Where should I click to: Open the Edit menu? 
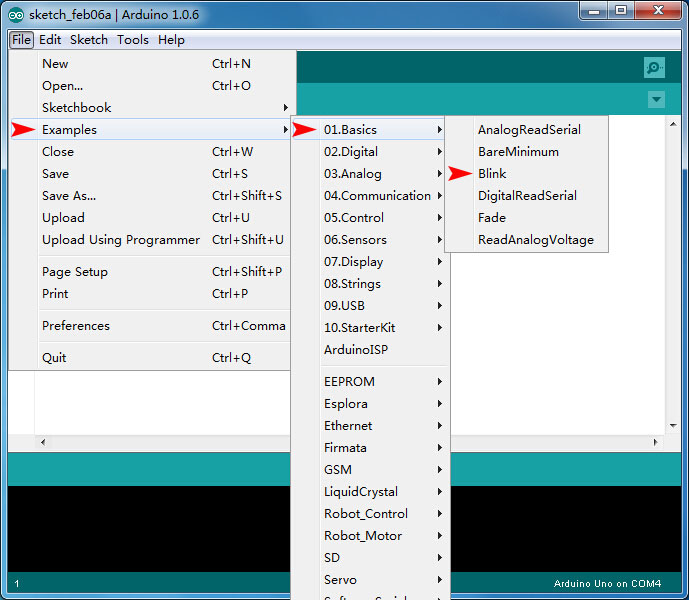50,40
